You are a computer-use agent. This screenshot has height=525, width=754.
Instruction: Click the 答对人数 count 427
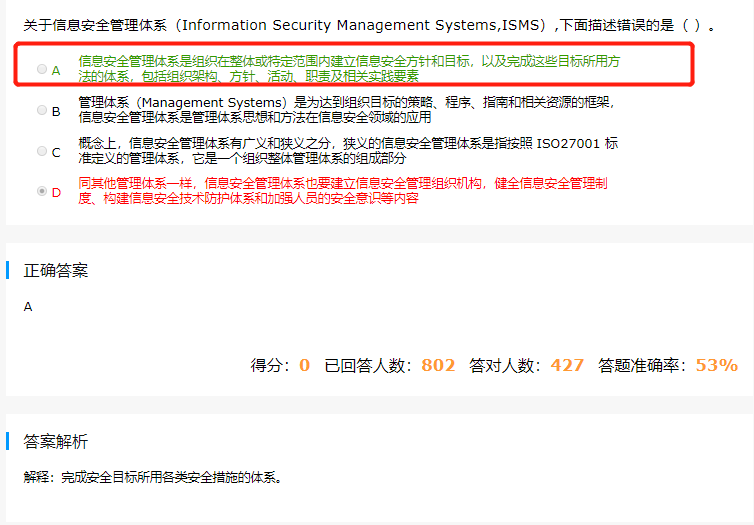pos(567,365)
